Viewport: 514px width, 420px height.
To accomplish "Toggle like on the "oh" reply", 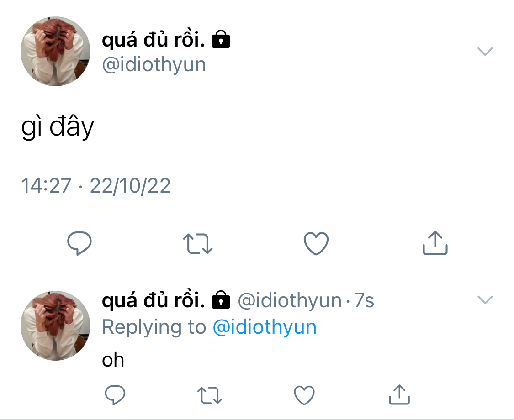I will pos(304,395).
